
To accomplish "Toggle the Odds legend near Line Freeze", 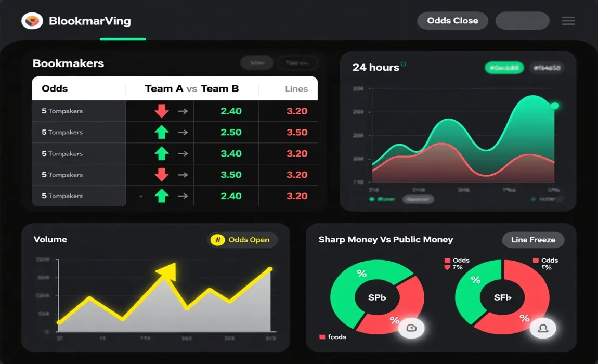I will click(x=545, y=260).
